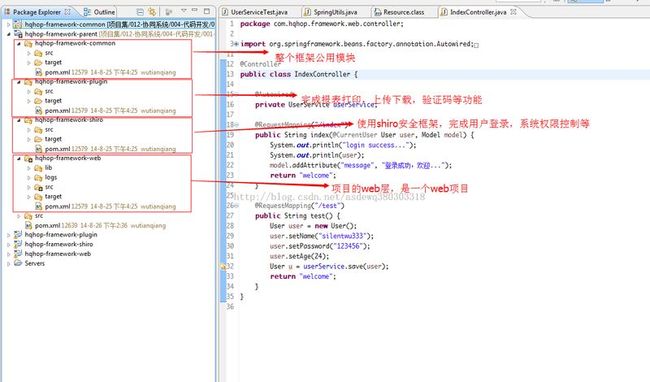Collapse nested hqhop-framework-web module folder
The image size is (650, 382).
(x=19, y=158)
